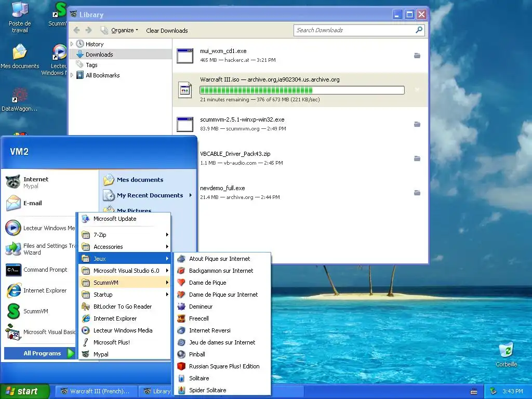Open Solitaire game
The image size is (532, 399).
click(222, 378)
